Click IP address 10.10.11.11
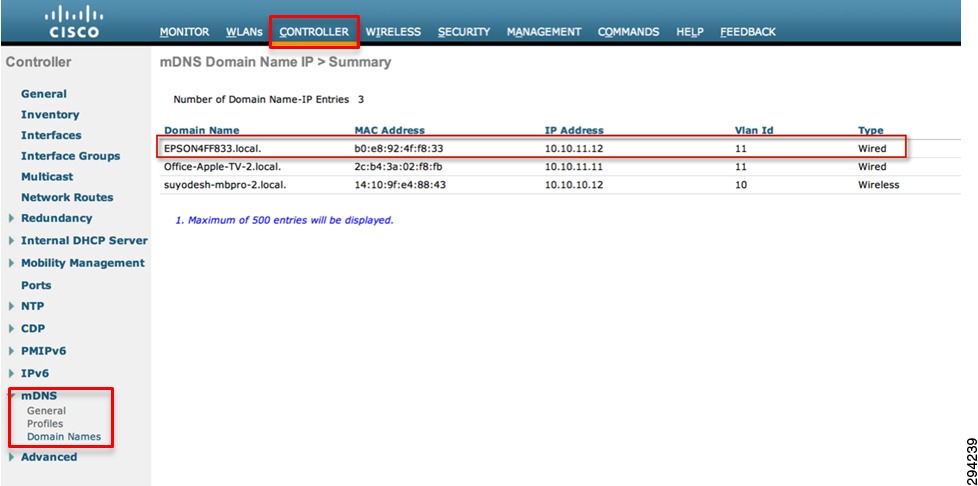This screenshot has height=486, width=978. tap(573, 167)
